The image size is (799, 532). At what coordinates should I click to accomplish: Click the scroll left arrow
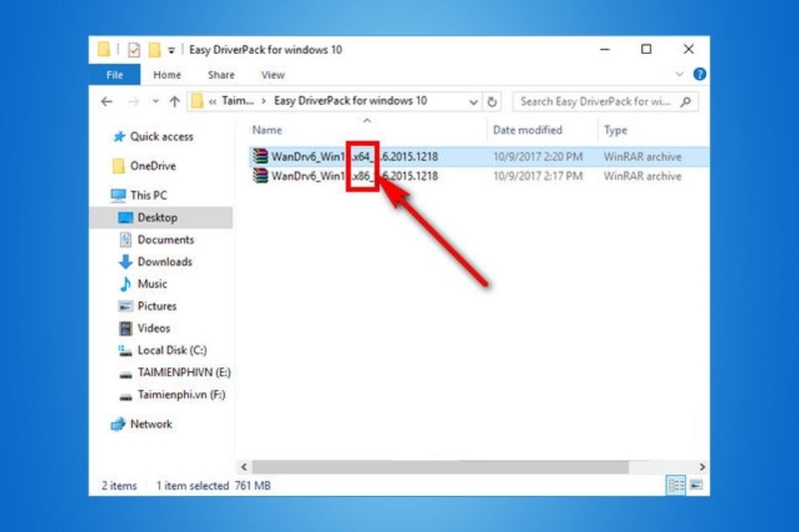pyautogui.click(x=244, y=467)
